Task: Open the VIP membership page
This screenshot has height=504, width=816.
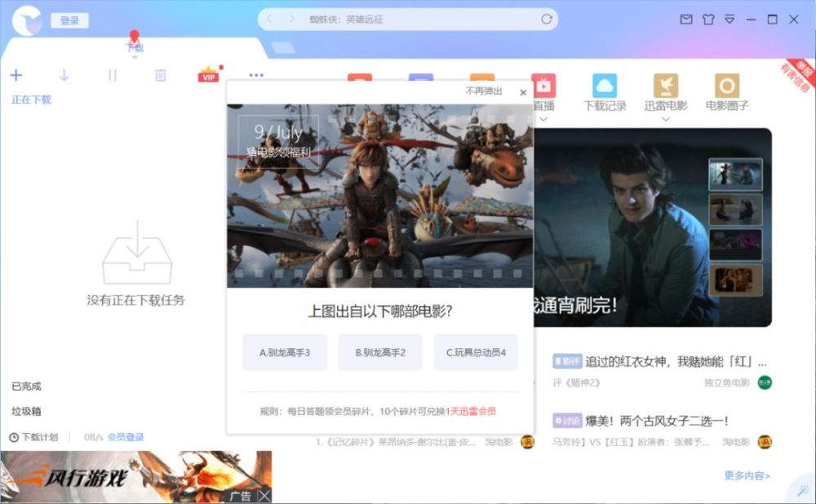Action: (x=206, y=75)
